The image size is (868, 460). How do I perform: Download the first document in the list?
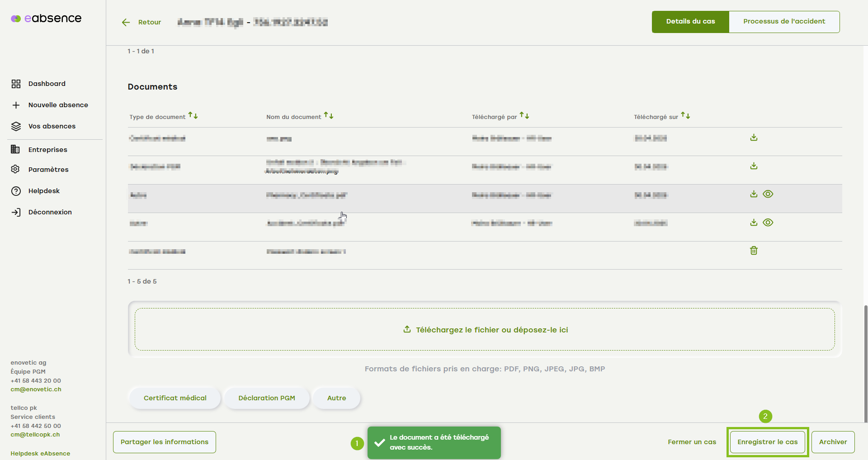754,138
